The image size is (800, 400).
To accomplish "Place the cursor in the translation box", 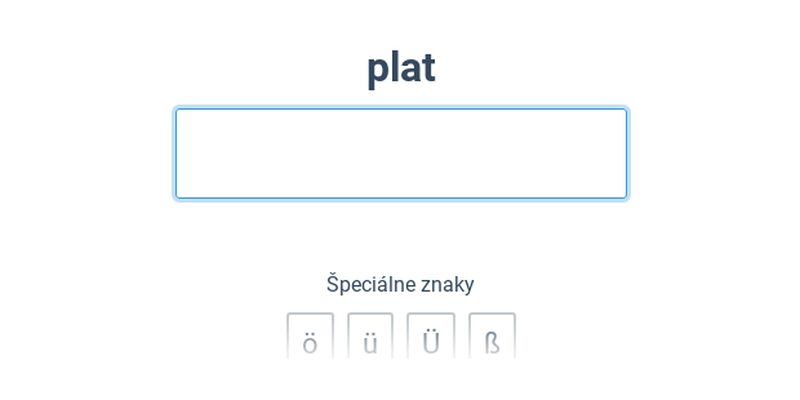I will [401, 153].
